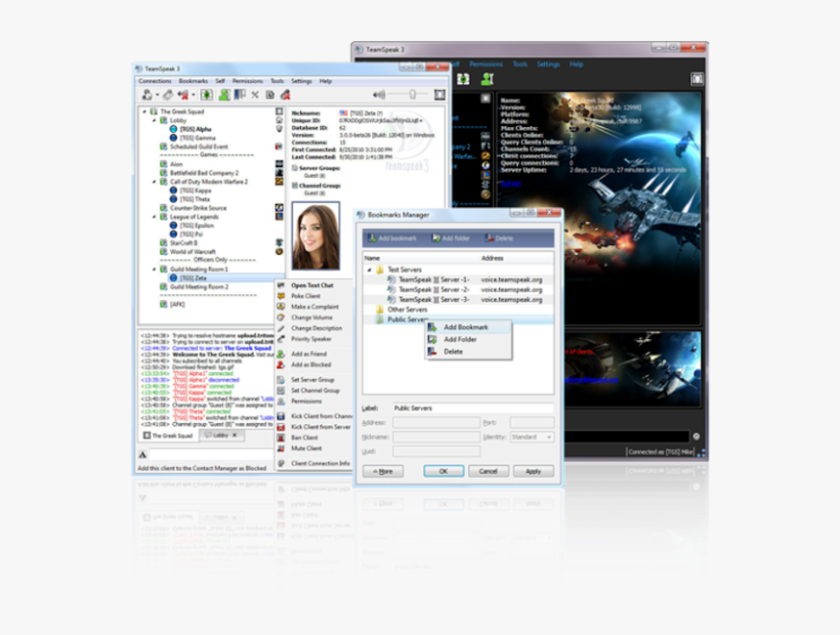Click Add bookmark in Bookmarks Manager toolbar
840x635 pixels.
pyautogui.click(x=392, y=238)
